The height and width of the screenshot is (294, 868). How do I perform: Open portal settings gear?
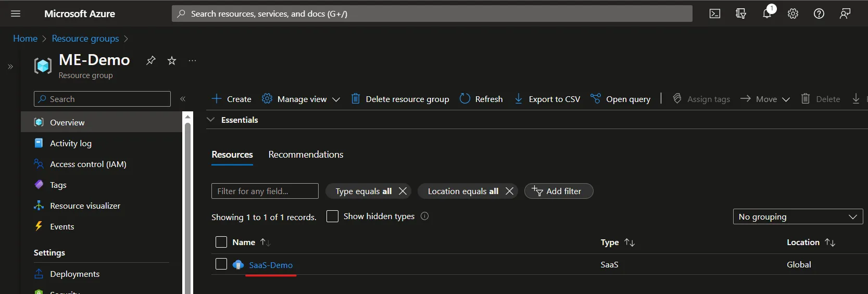(793, 14)
